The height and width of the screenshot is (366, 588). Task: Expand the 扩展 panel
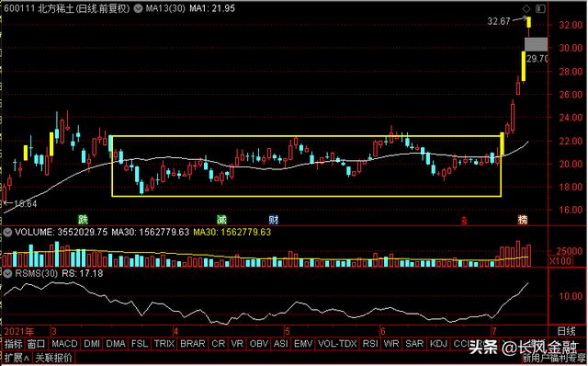click(17, 358)
